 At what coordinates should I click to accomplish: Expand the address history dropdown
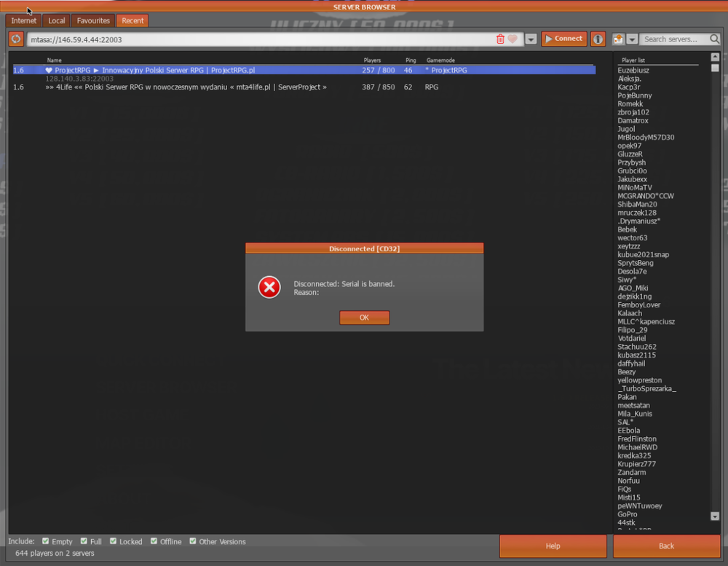click(x=531, y=39)
